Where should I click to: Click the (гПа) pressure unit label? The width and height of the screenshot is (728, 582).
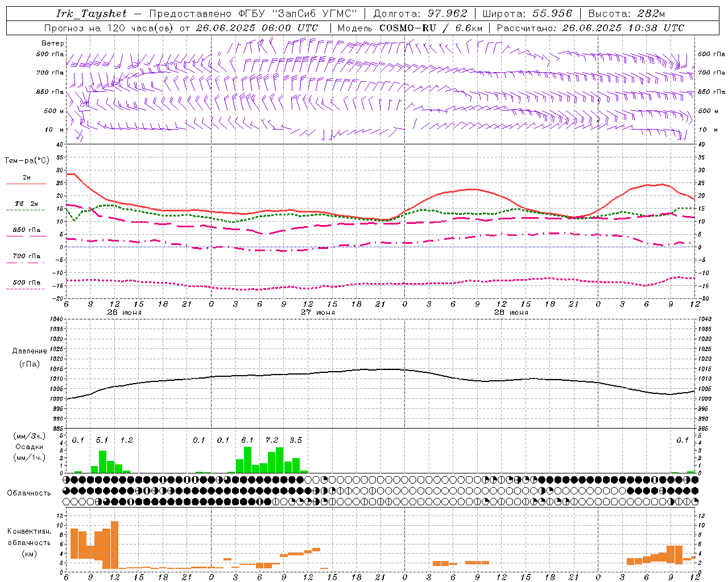tap(30, 364)
